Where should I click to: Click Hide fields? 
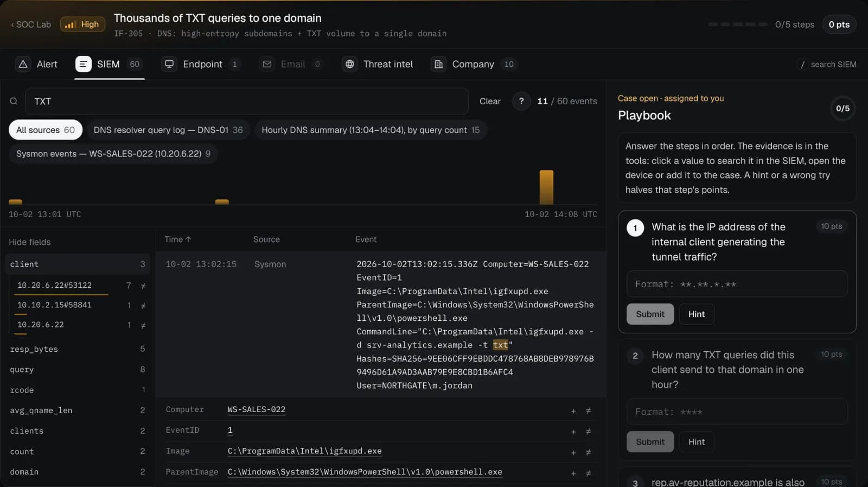[x=30, y=242]
